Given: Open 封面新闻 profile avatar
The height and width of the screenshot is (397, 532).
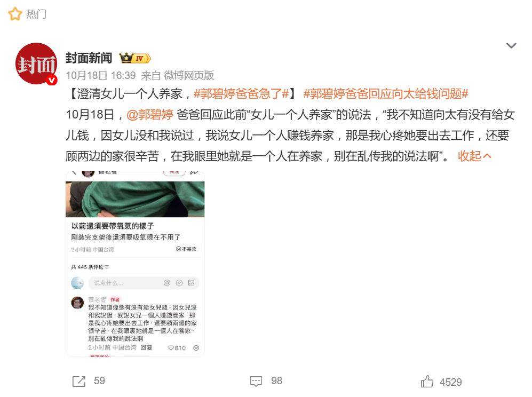Looking at the screenshot, I should tap(36, 64).
